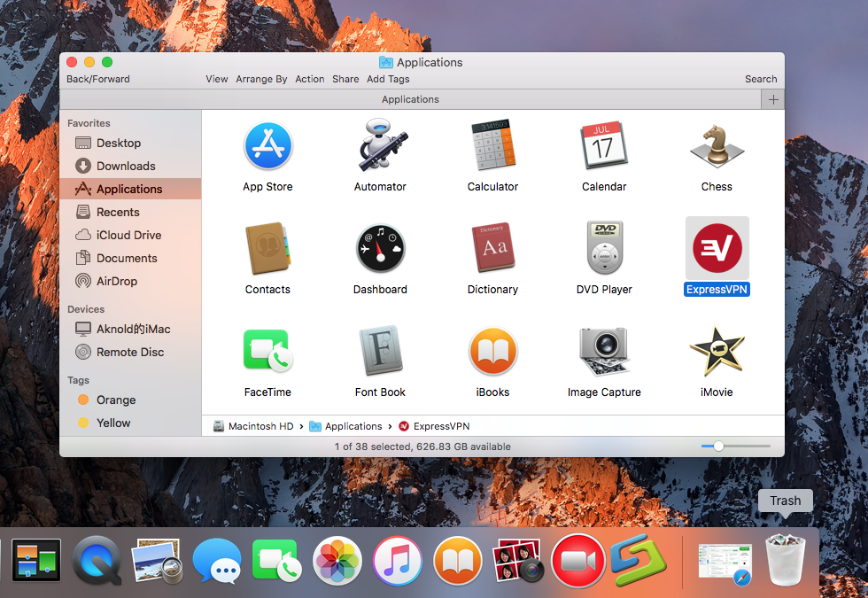Open the red video camera Dock app

coord(577,561)
